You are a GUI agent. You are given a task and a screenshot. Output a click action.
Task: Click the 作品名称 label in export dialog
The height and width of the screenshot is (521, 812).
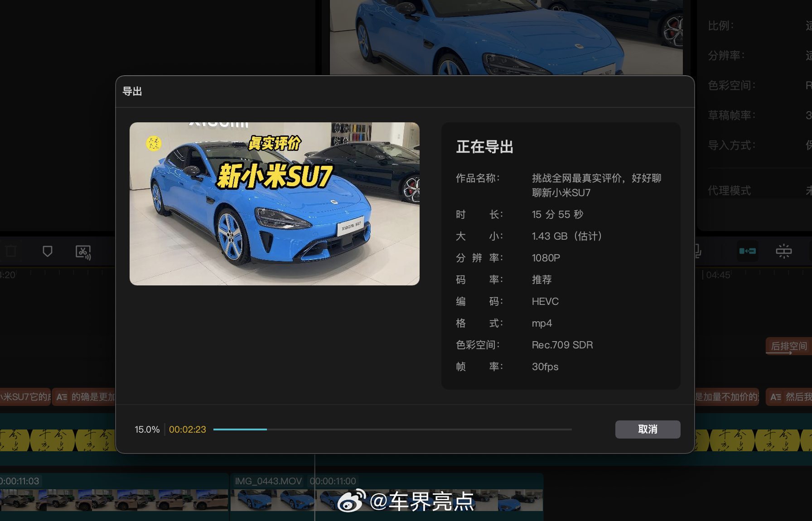(478, 178)
